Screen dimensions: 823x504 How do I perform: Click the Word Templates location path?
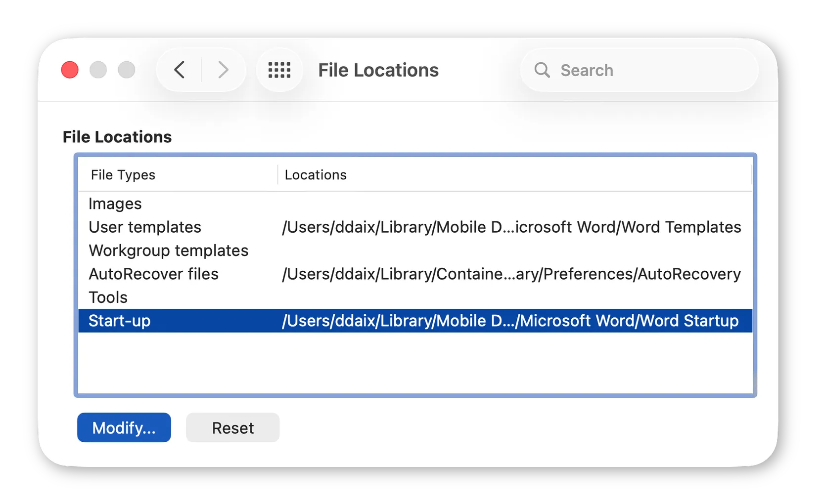511,227
